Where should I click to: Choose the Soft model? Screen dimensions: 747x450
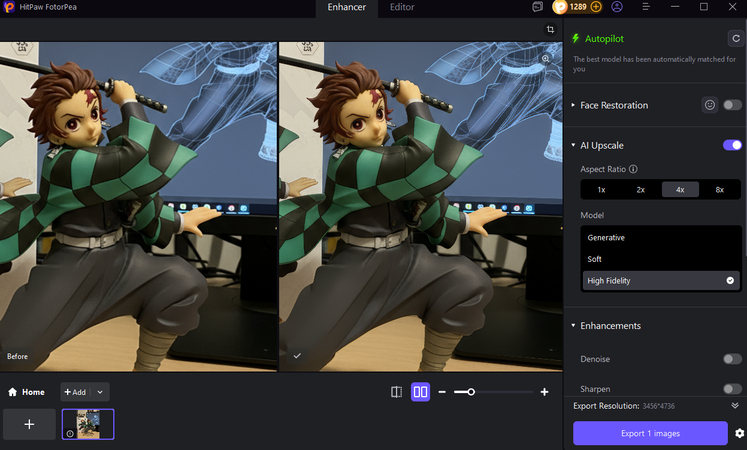coord(661,259)
